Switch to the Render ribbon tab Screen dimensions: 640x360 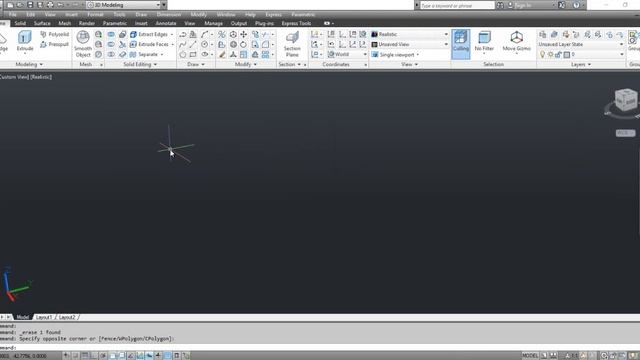[x=87, y=23]
